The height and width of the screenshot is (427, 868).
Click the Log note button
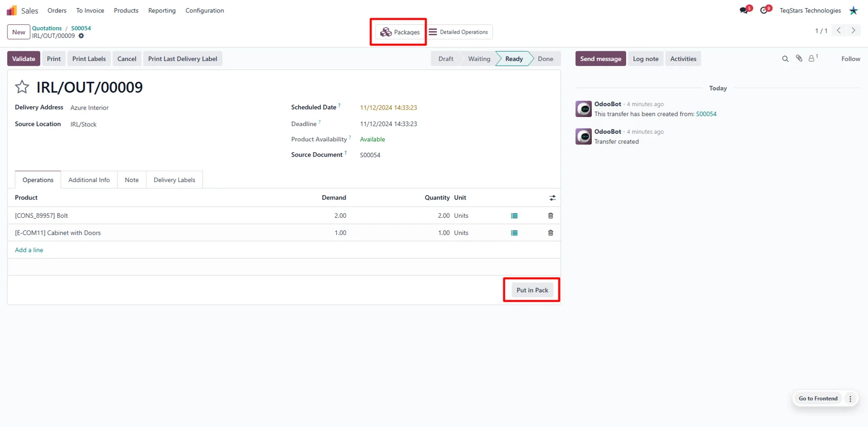(646, 59)
